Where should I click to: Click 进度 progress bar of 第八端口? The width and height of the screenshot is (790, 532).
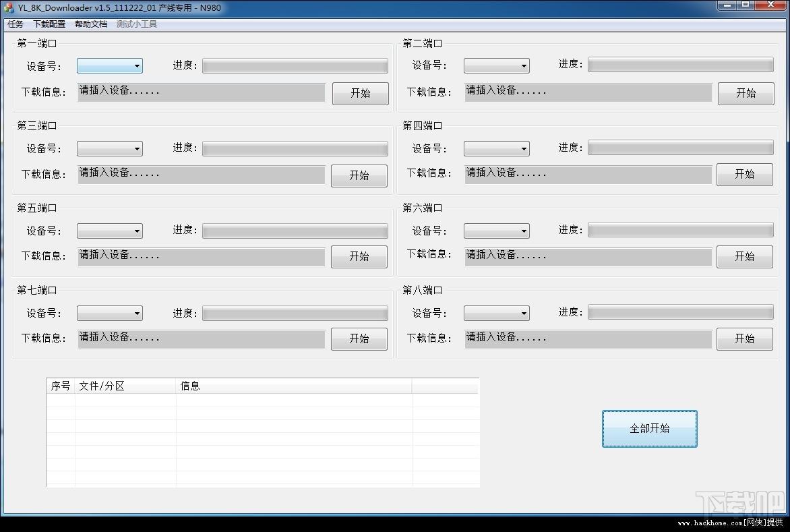tap(681, 312)
